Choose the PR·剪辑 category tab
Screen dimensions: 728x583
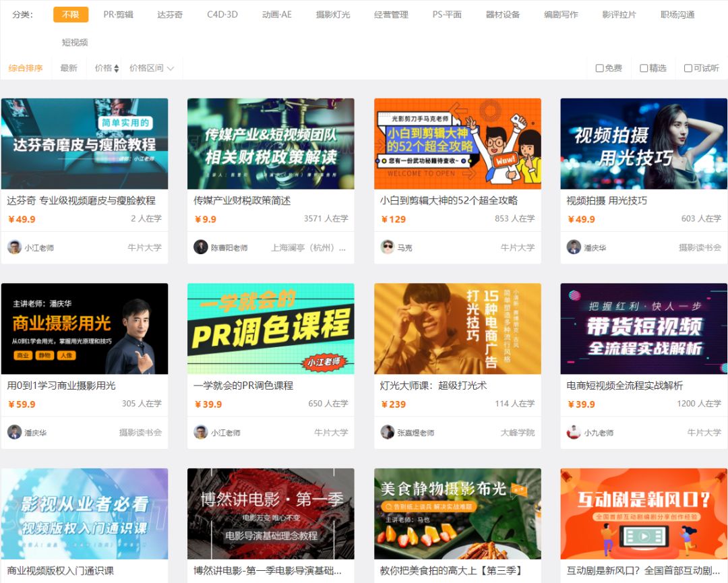(118, 14)
